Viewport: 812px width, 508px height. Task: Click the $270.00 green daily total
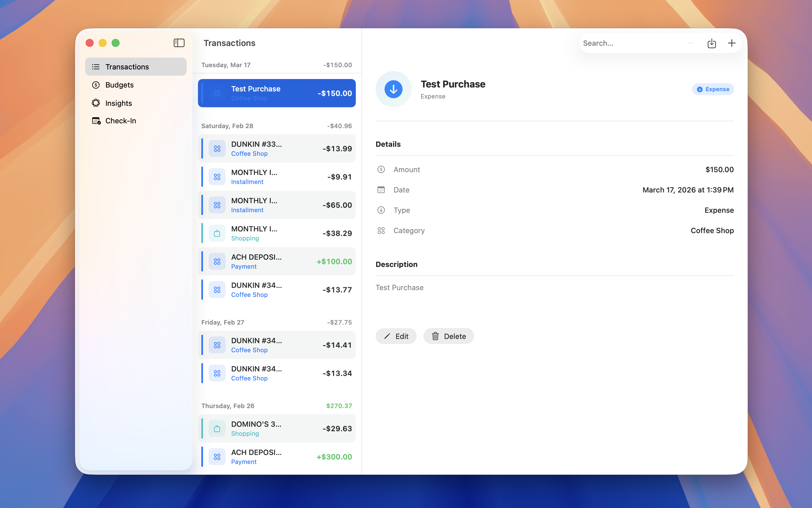(x=339, y=406)
